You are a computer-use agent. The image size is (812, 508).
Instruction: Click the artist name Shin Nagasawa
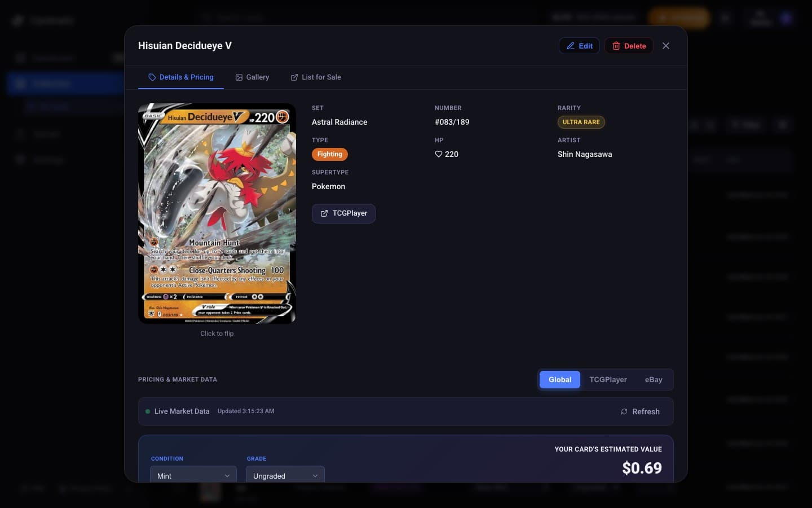coord(585,154)
